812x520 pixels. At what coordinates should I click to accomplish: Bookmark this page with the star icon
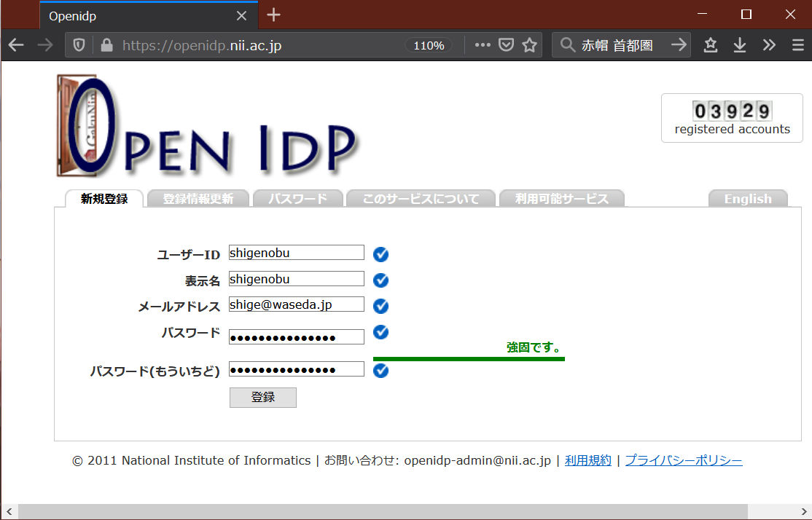point(529,45)
